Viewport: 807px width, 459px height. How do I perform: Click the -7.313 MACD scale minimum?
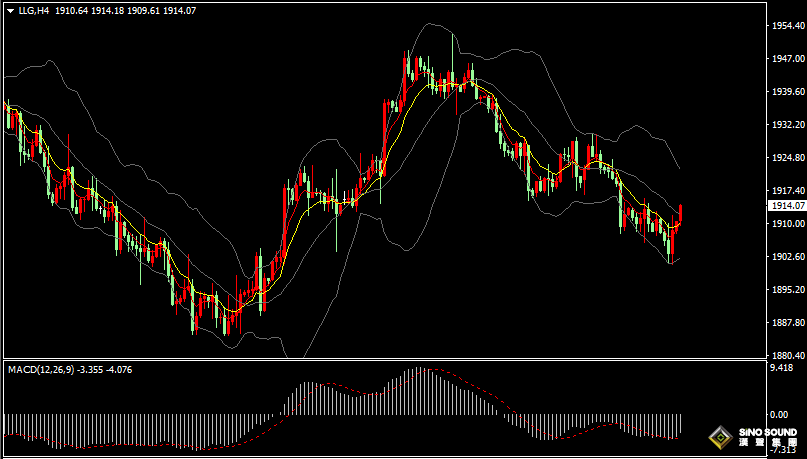pos(780,453)
